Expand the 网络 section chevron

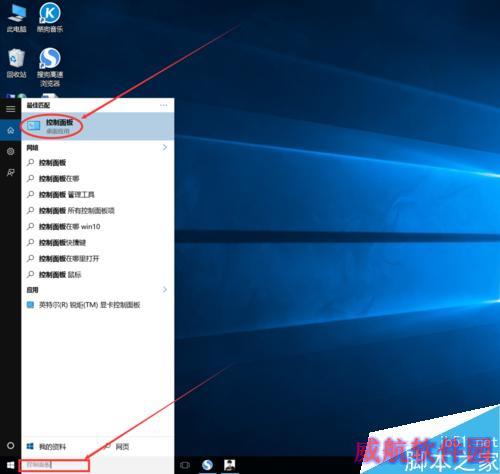(x=165, y=147)
